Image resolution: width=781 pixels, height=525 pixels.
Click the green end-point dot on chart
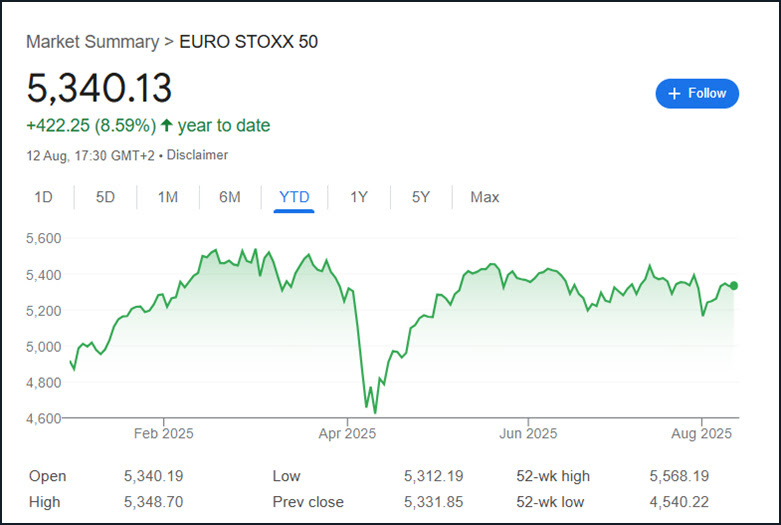coord(734,286)
